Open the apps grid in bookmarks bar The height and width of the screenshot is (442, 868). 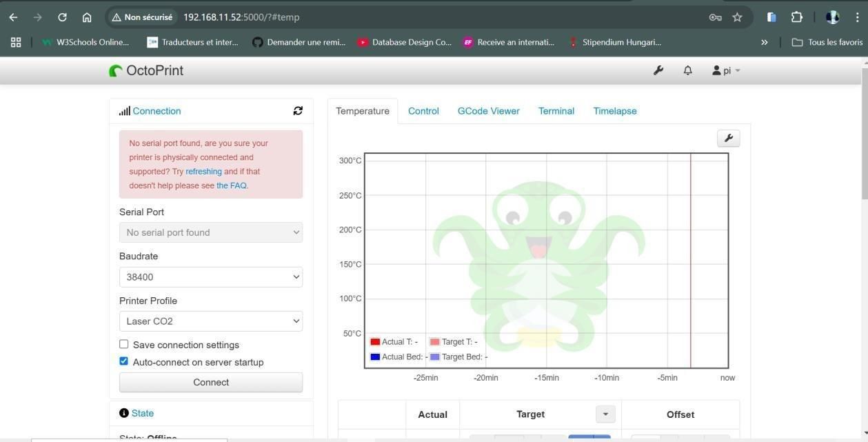click(x=16, y=42)
